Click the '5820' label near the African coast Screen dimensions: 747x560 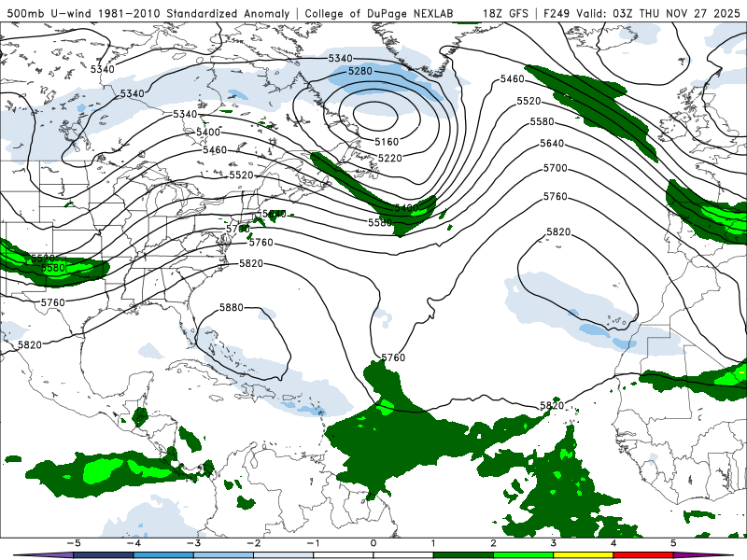[552, 406]
